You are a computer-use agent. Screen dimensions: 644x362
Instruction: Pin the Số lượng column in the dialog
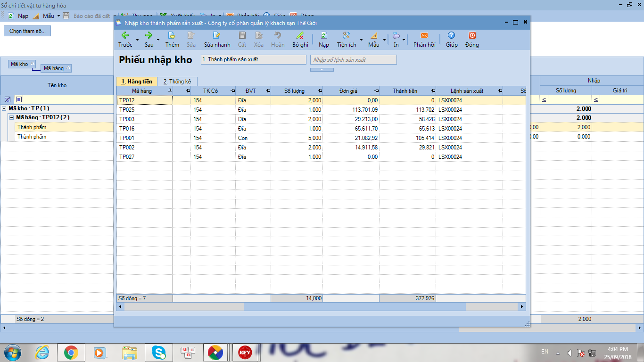[x=320, y=90]
